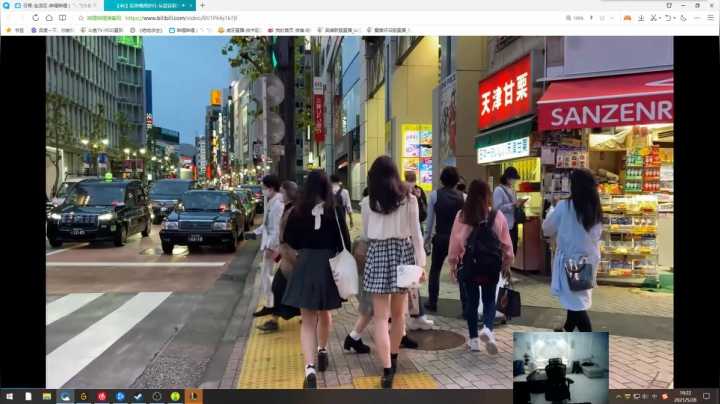Click the lightning speed-mode icon
The height and width of the screenshot is (404, 720).
[x=591, y=18]
